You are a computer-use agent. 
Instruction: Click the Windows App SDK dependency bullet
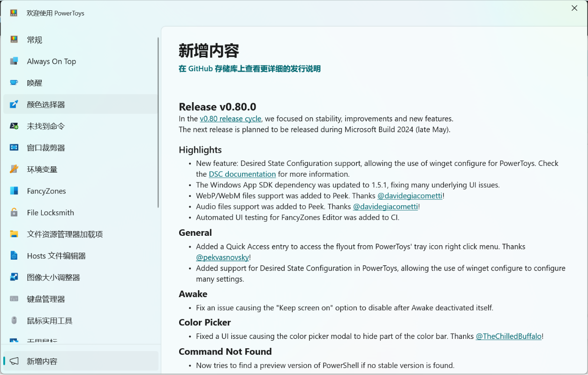point(348,185)
